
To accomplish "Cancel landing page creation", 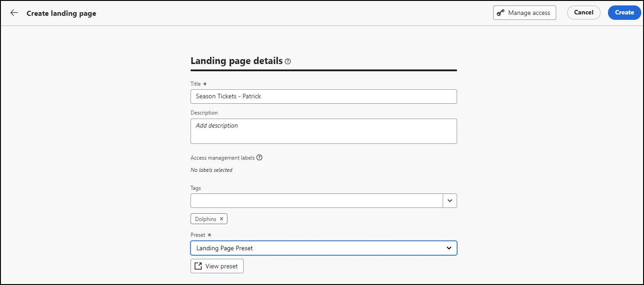I will pyautogui.click(x=584, y=13).
